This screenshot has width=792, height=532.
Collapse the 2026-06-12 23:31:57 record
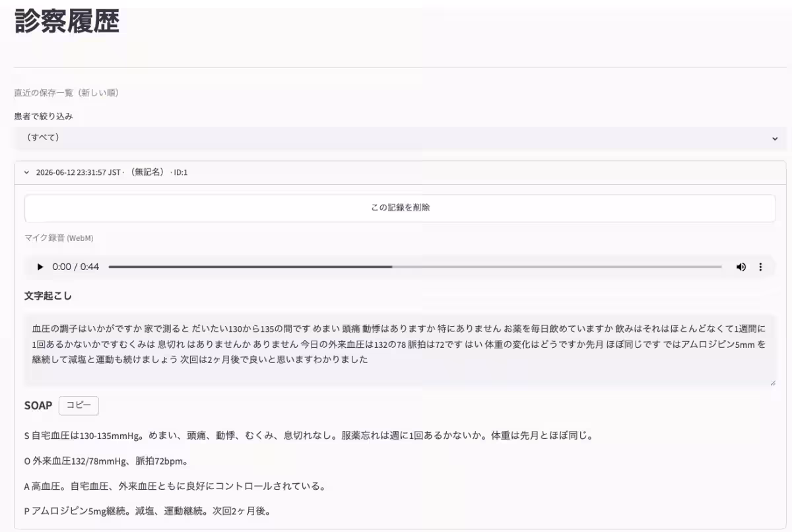400,172
